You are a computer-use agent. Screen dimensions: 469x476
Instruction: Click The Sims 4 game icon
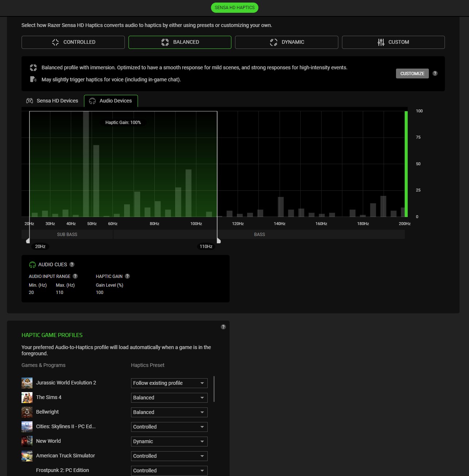click(x=27, y=398)
